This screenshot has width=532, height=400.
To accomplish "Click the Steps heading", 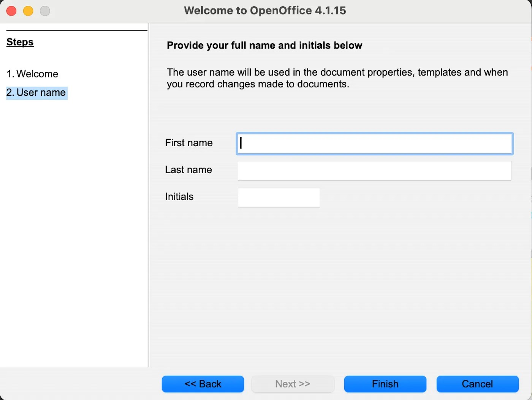I will click(20, 42).
